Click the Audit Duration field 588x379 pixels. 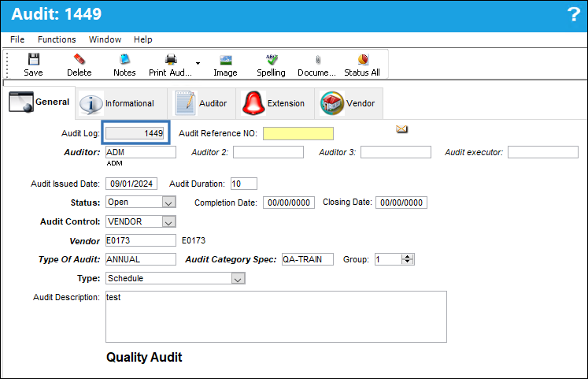click(x=244, y=184)
